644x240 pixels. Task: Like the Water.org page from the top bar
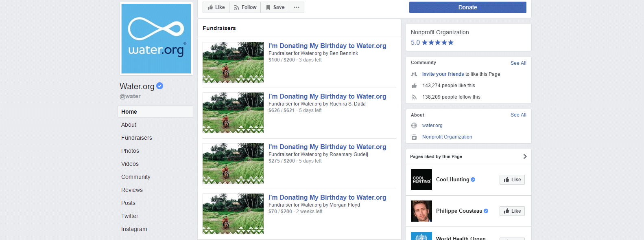(216, 7)
